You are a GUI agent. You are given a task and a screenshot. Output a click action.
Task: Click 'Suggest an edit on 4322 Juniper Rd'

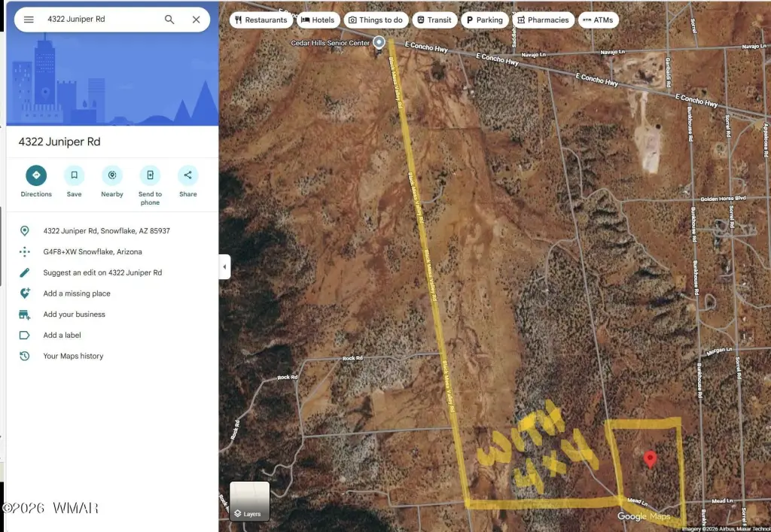[x=102, y=272]
